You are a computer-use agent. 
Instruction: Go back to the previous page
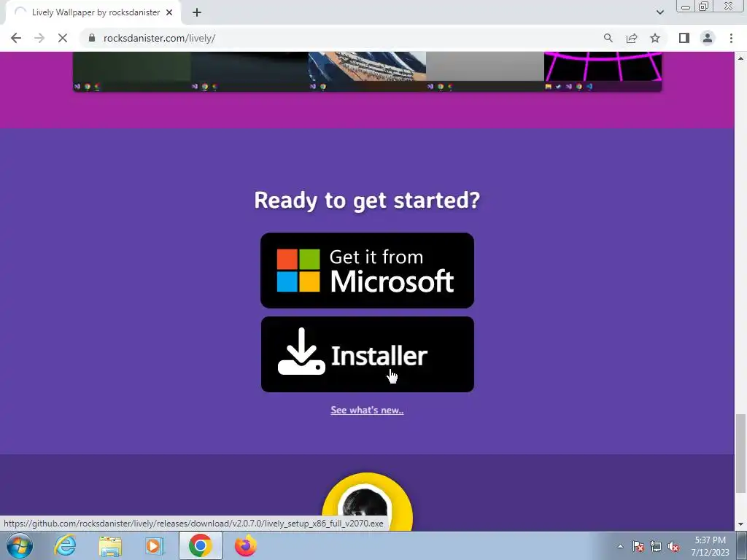[16, 38]
